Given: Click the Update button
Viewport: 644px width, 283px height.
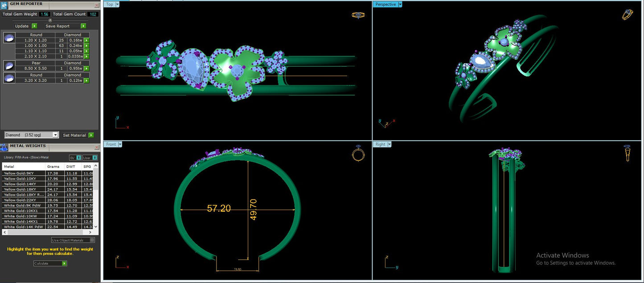Looking at the screenshot, I should pos(22,26).
